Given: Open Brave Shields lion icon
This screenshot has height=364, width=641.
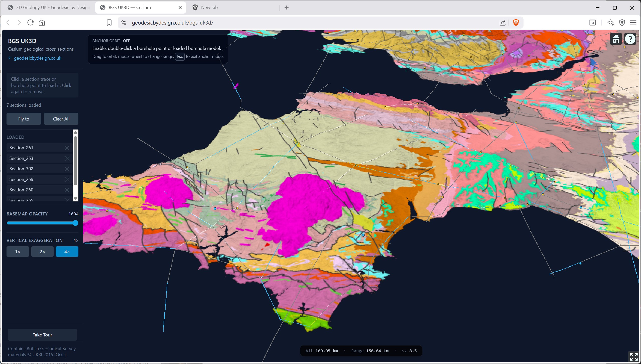Looking at the screenshot, I should pyautogui.click(x=516, y=23).
